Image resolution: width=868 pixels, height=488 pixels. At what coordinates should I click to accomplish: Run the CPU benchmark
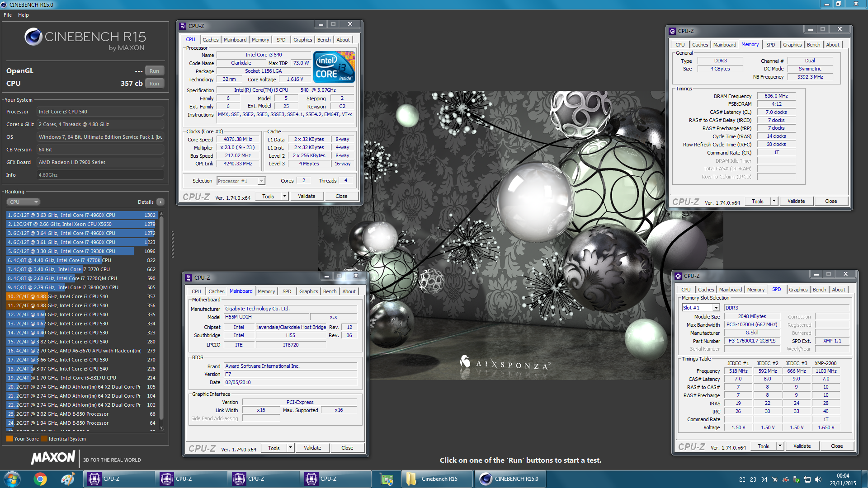pos(154,84)
